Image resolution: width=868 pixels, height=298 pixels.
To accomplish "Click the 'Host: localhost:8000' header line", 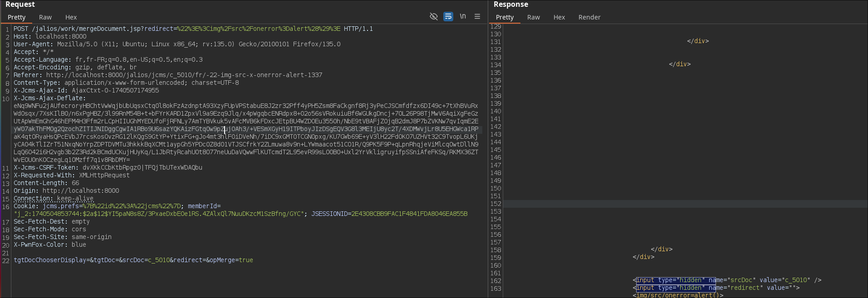I will 50,36.
